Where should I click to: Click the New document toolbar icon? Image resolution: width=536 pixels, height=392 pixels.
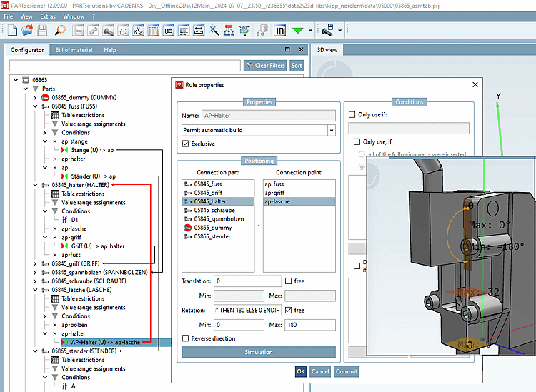11,31
